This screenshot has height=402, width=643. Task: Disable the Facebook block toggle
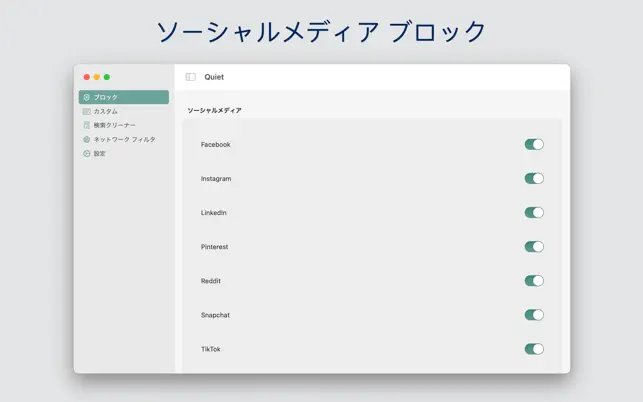coord(534,144)
